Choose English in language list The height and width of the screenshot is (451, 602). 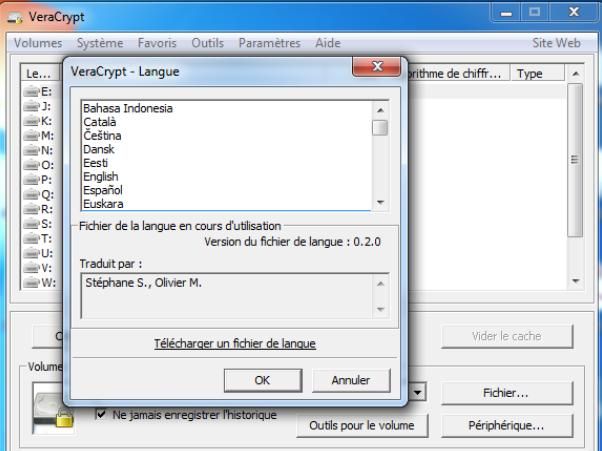point(227,177)
